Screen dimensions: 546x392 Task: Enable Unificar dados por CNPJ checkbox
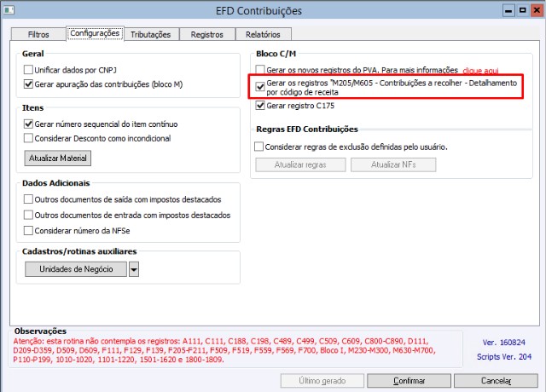coord(28,70)
